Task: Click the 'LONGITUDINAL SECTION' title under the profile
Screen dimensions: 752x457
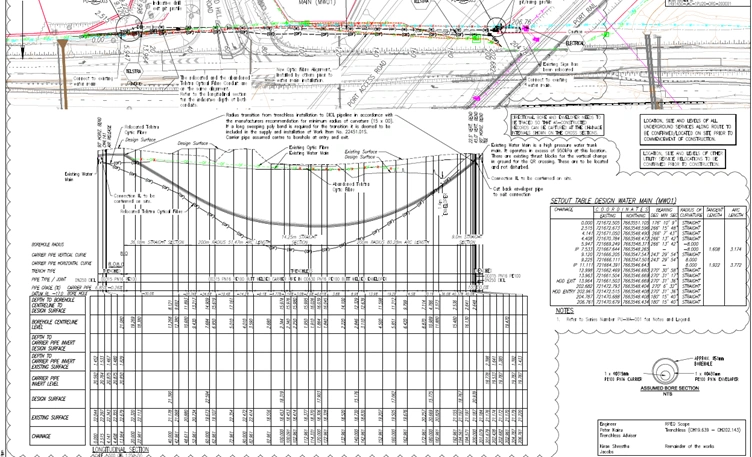Action: [120, 450]
